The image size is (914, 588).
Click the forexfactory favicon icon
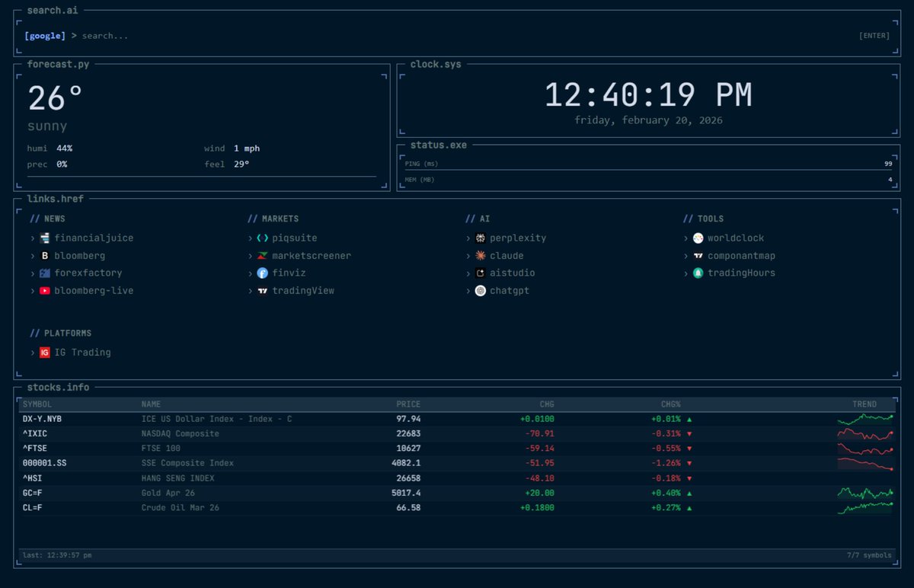45,273
